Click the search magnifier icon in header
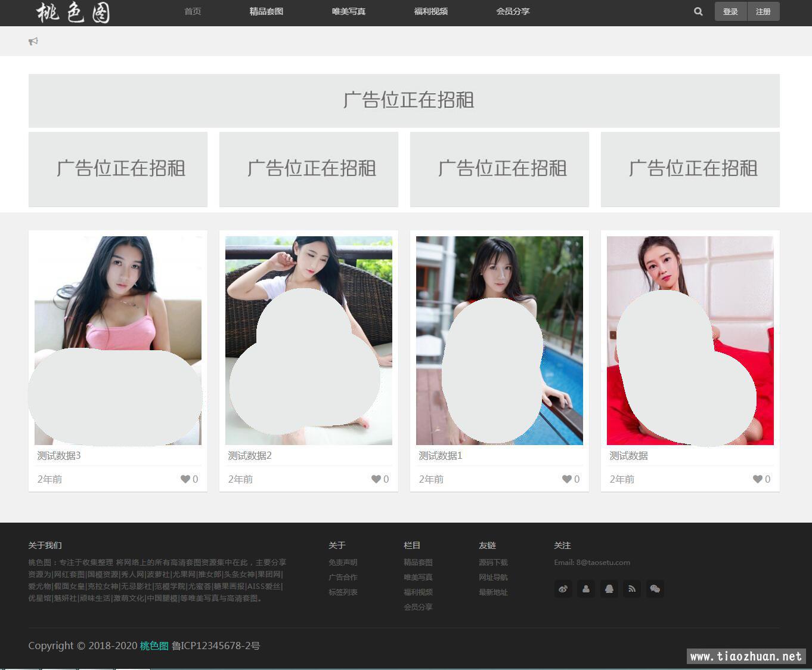This screenshot has width=812, height=670. [698, 11]
